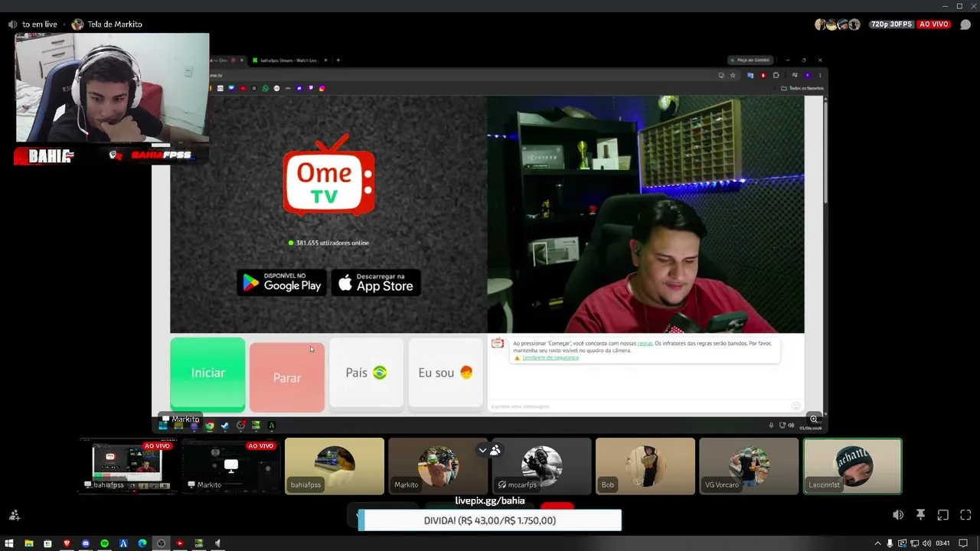Adjust the stream volume speaker icon

898,515
